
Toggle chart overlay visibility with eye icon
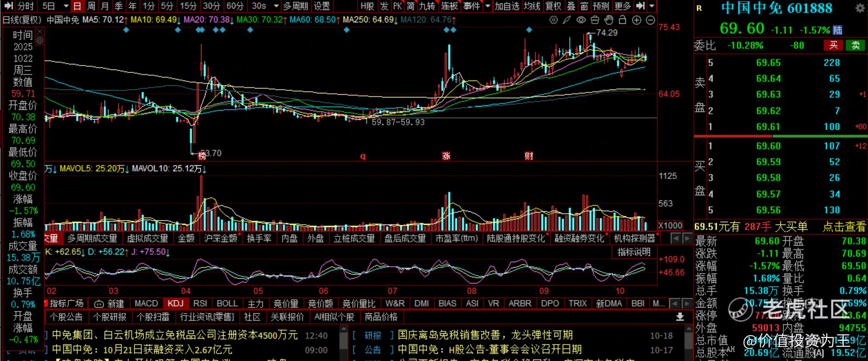pos(581,20)
